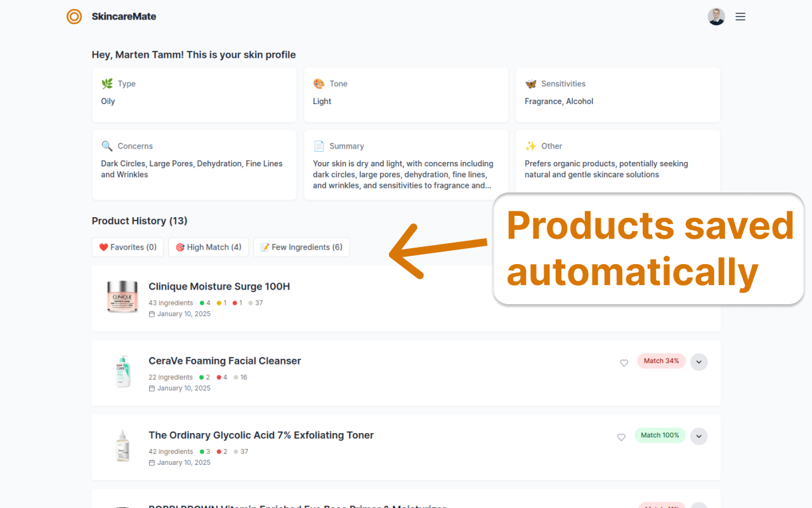The height and width of the screenshot is (508, 812).
Task: Click the SkincareMate orange circle logo
Action: (x=74, y=17)
